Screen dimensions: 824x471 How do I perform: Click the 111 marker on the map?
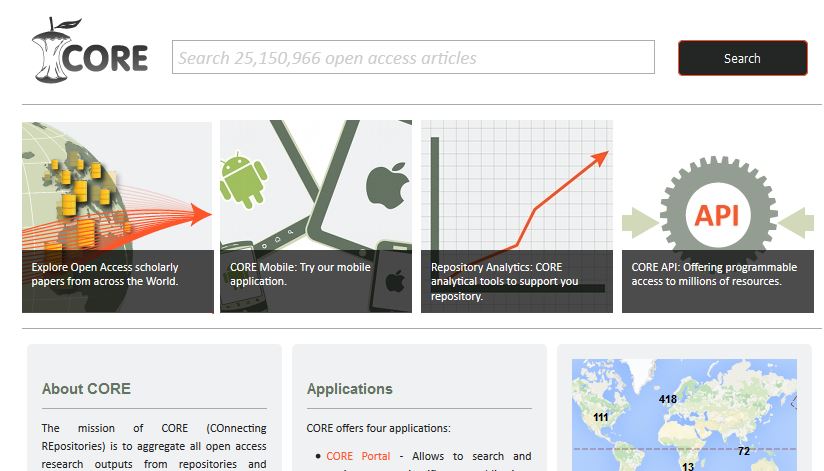[601, 417]
